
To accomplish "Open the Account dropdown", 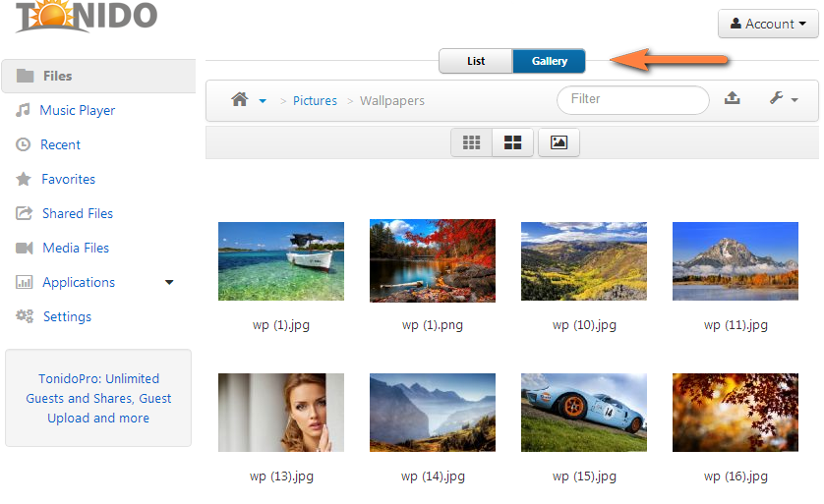I will pyautogui.click(x=768, y=24).
